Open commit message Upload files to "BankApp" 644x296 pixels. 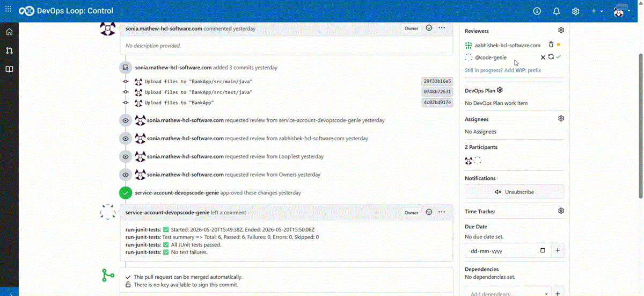tap(179, 103)
